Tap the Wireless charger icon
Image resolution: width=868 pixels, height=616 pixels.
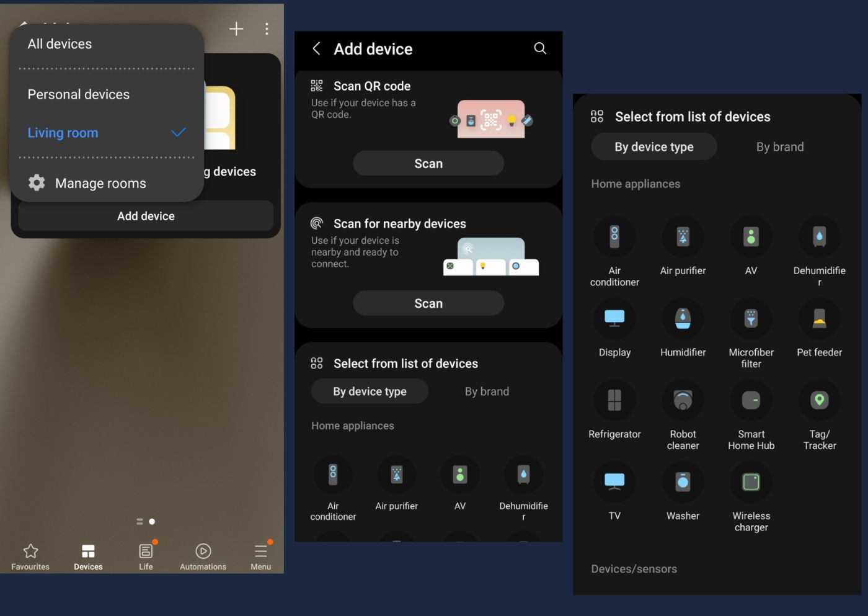tap(751, 483)
